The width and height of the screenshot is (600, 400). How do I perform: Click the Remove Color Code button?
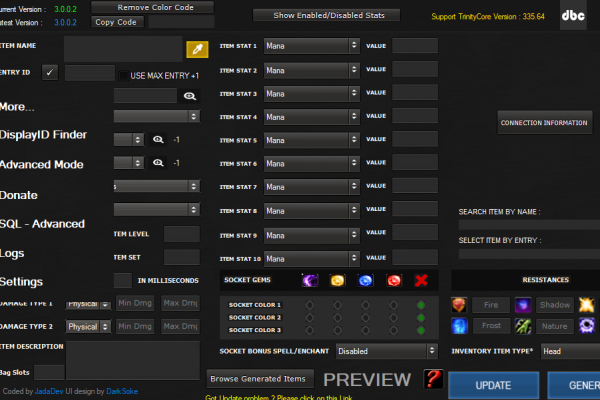click(152, 7)
